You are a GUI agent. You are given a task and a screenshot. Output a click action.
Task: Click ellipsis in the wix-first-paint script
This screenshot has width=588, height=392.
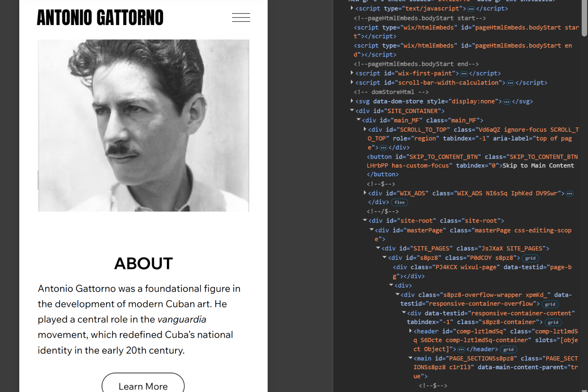coord(464,73)
